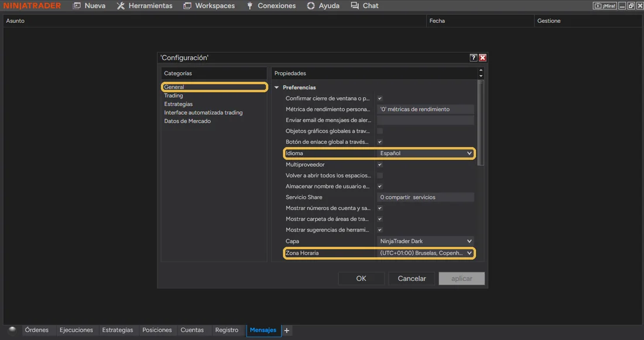The image size is (644, 340).
Task: Switch to the Ejecuciones tab
Action: point(76,330)
